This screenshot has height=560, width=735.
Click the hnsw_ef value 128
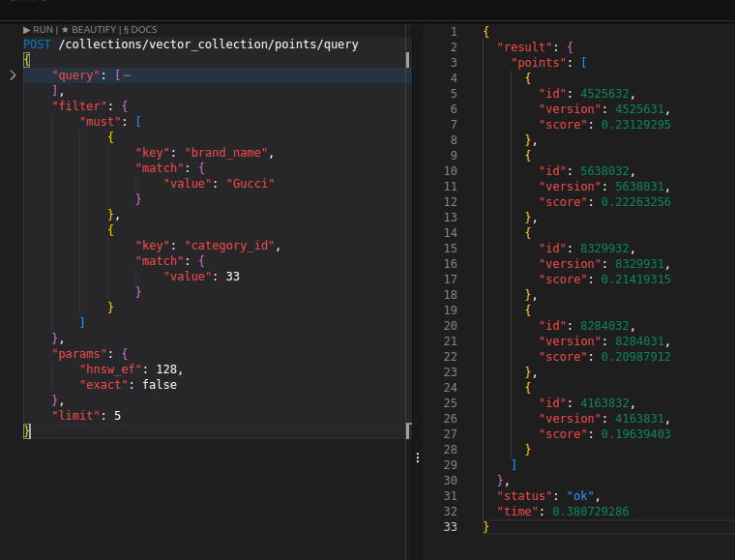click(167, 369)
